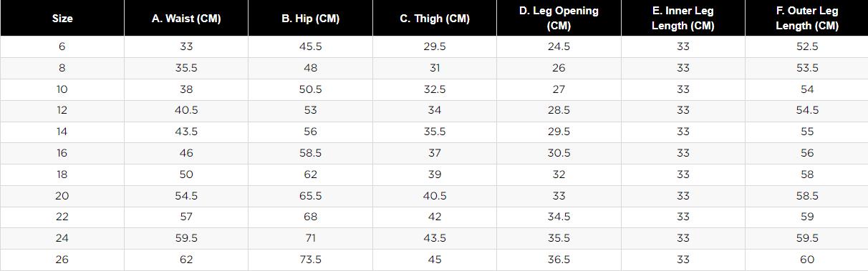
Task: Select the size 14 row label
Action: [x=62, y=132]
